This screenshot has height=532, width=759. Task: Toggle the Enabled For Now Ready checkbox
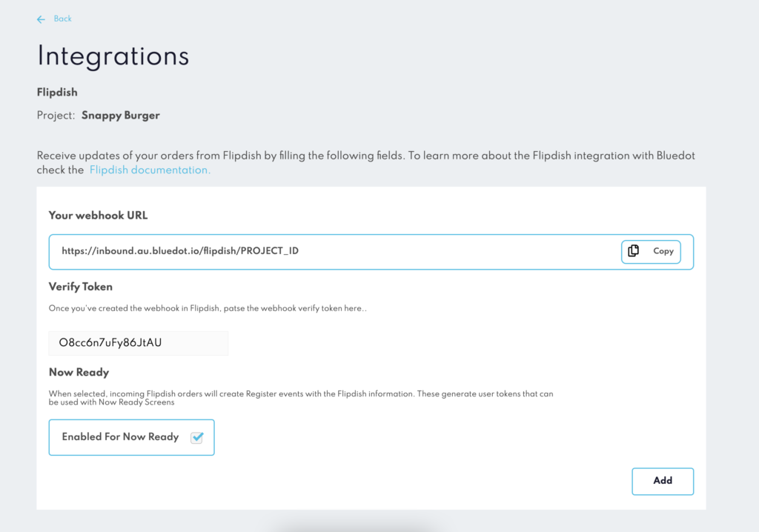click(196, 438)
